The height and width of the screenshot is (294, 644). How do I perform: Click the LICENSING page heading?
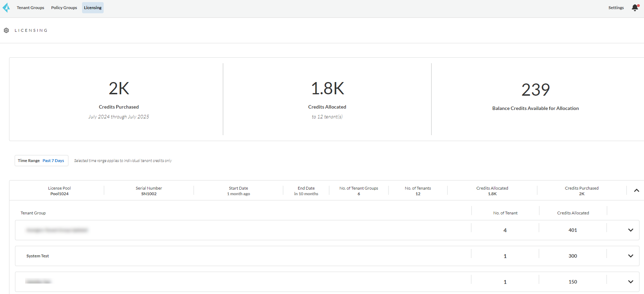coord(31,30)
